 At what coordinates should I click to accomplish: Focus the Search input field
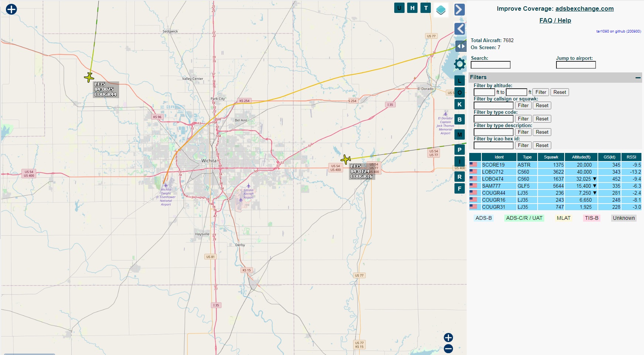490,65
